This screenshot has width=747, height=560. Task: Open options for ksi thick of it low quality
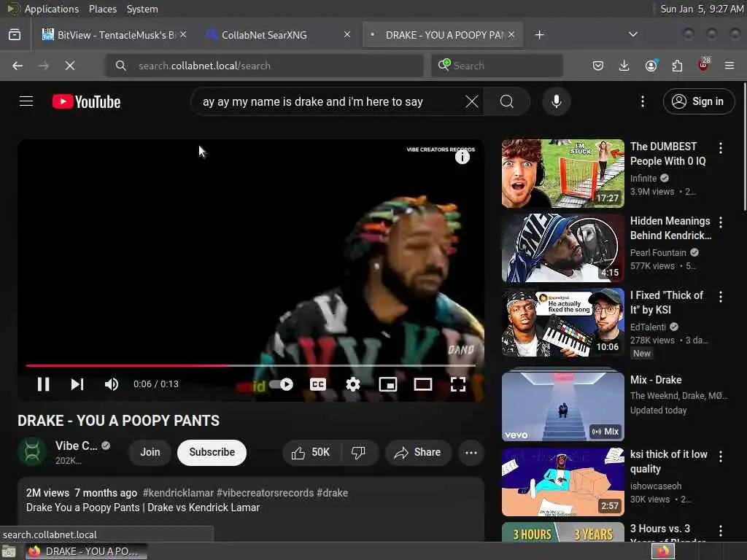(x=721, y=456)
